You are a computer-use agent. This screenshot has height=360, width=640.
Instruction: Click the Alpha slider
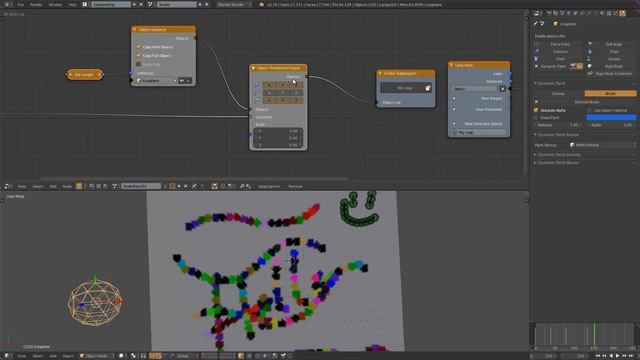tap(611, 125)
